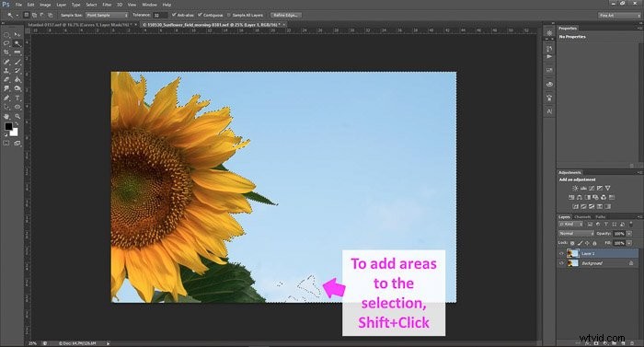Lock transparent pixels in Layers panel
This screenshot has width=644, height=347.
coord(572,243)
